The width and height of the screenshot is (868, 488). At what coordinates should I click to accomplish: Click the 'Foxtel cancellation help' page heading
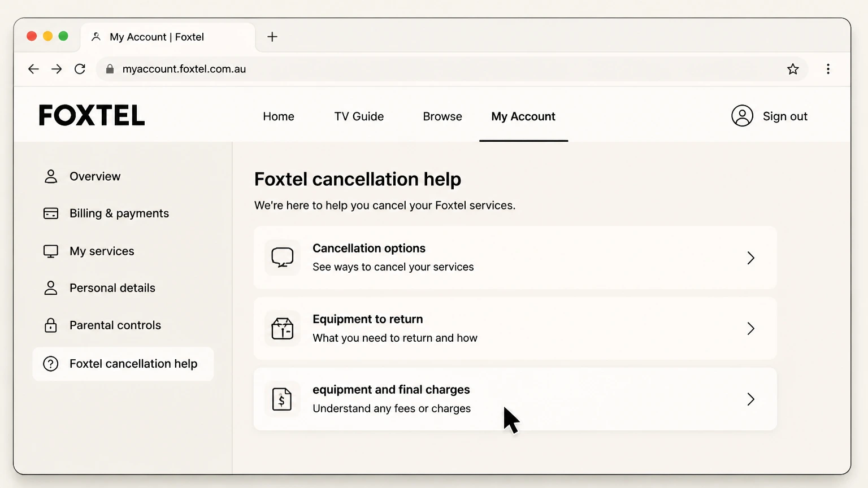pyautogui.click(x=358, y=179)
